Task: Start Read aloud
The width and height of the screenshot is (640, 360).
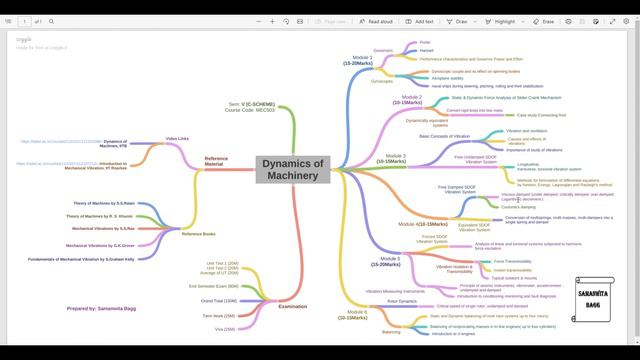Action: tap(376, 21)
